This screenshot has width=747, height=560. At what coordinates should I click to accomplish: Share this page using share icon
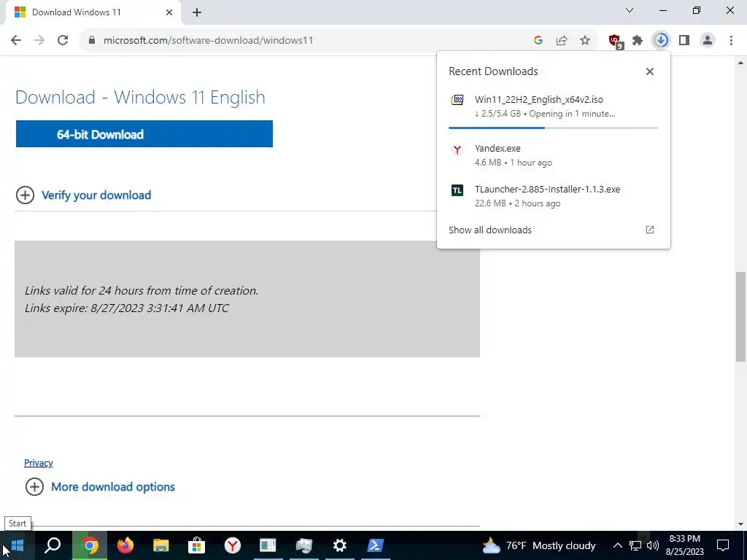coord(562,41)
